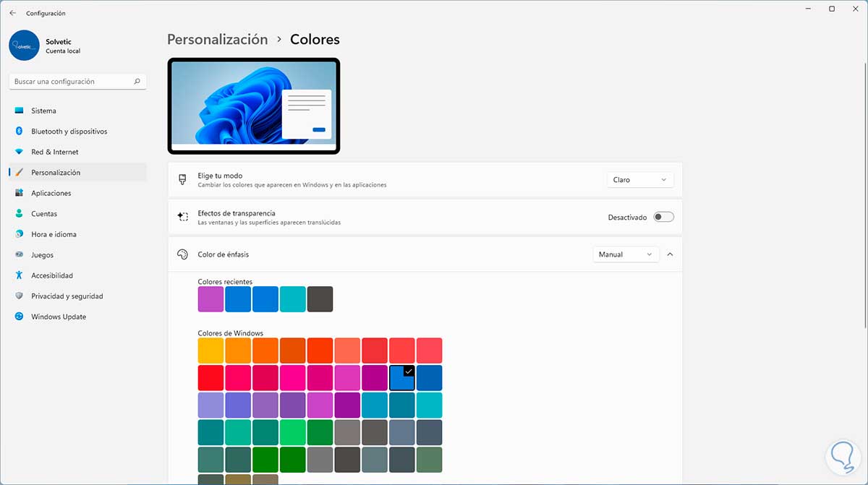This screenshot has width=868, height=485.
Task: Collapse the Color de énfasis section chevron
Action: [x=670, y=254]
